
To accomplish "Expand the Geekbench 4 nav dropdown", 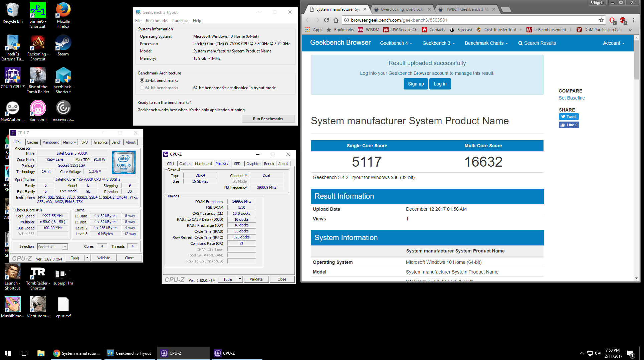I will (396, 43).
